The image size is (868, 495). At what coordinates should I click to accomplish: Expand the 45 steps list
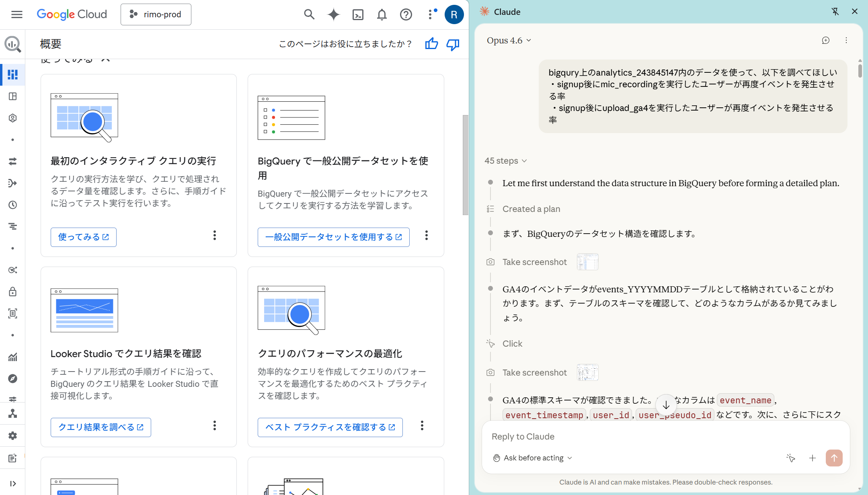tap(505, 161)
